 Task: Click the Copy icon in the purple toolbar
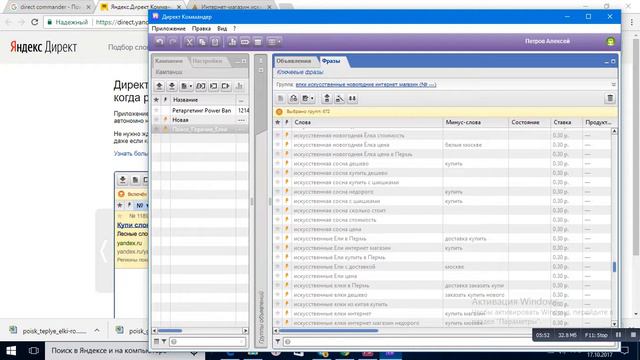click(x=202, y=42)
